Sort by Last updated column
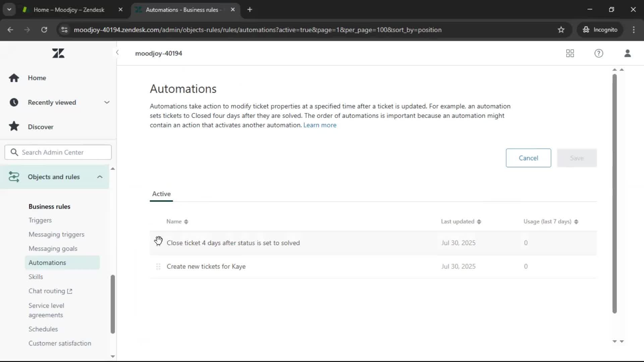This screenshot has height=362, width=644. pyautogui.click(x=461, y=222)
